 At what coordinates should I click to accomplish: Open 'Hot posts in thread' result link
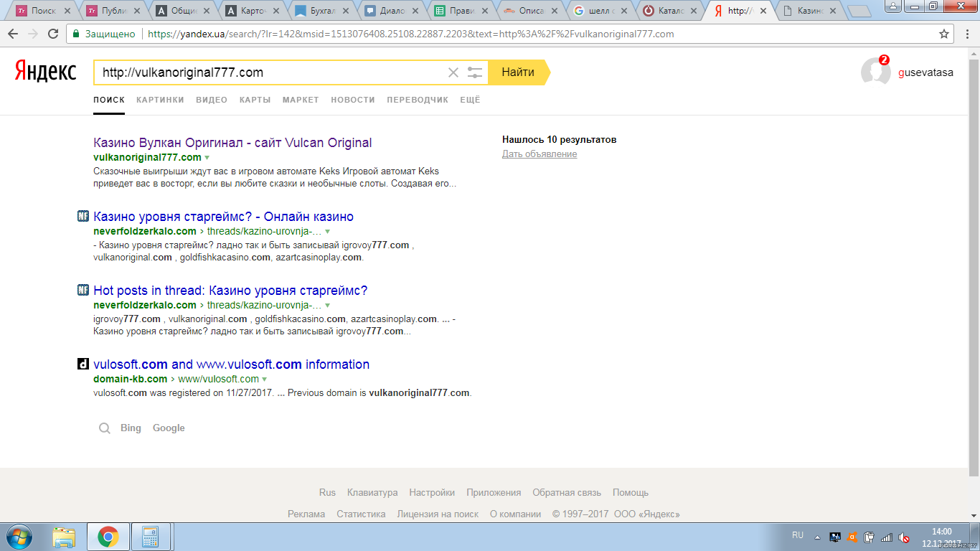230,291
